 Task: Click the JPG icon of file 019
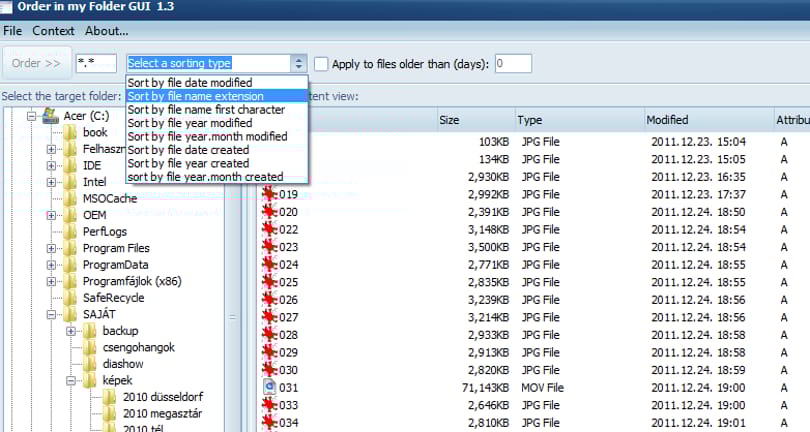[270, 194]
